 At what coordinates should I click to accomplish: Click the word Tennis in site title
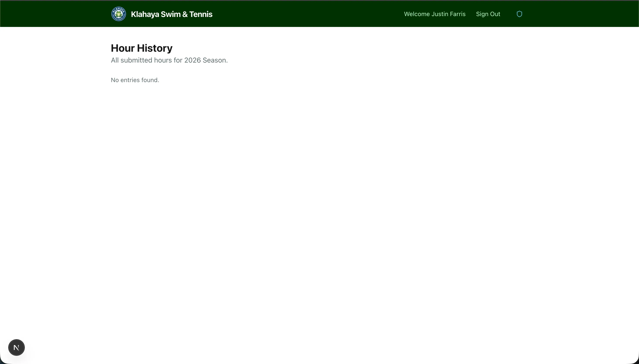201,14
